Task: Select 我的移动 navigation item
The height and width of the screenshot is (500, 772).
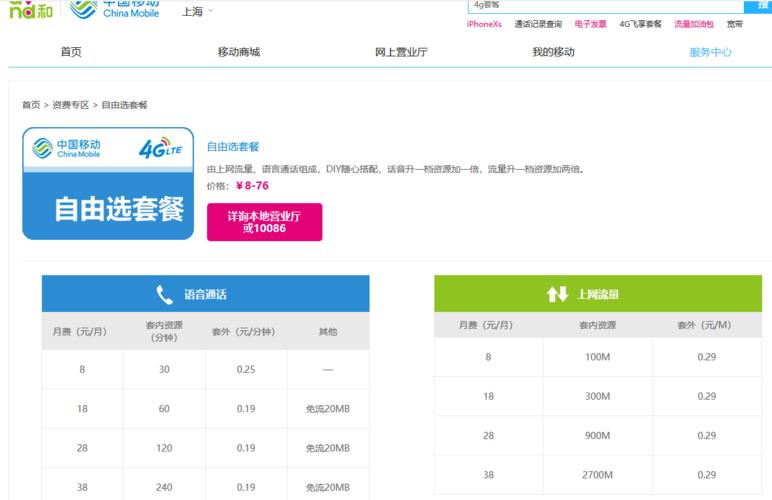Action: tap(553, 52)
